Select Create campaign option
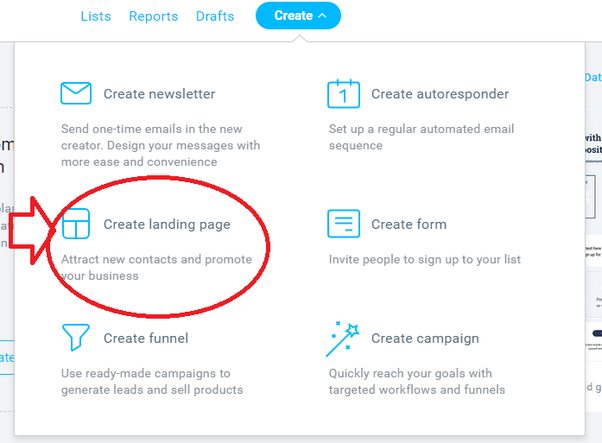The image size is (602, 443). coord(425,339)
